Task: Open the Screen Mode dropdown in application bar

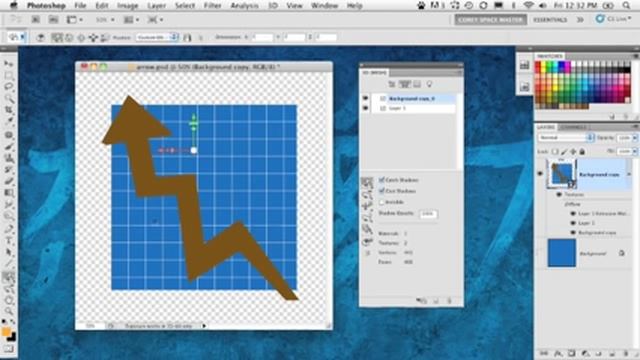Action: 155,20
